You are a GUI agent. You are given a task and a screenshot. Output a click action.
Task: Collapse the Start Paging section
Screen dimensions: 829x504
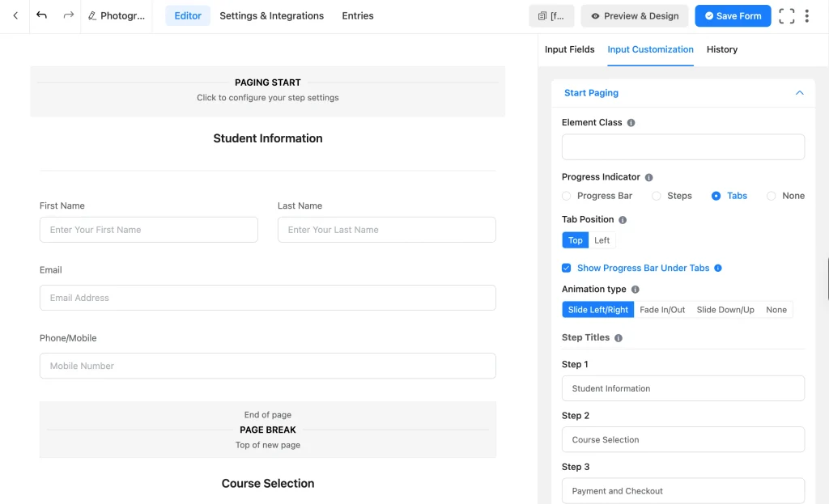point(799,93)
